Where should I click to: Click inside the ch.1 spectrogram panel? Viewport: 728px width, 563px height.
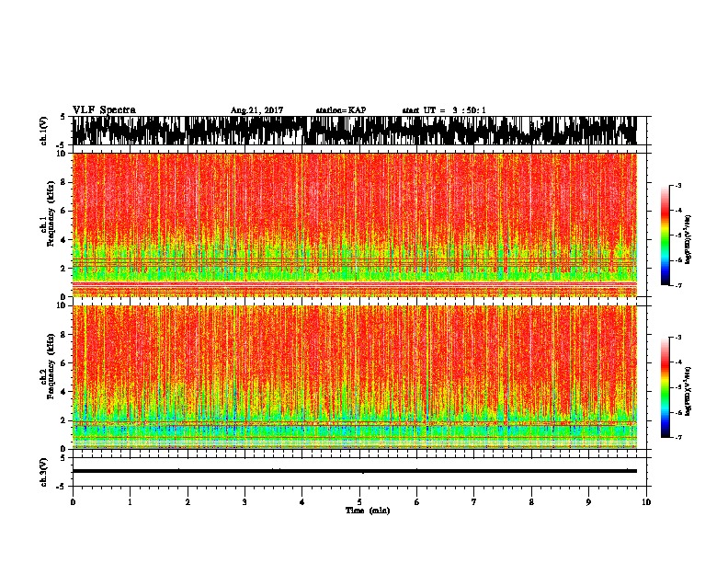[355, 224]
